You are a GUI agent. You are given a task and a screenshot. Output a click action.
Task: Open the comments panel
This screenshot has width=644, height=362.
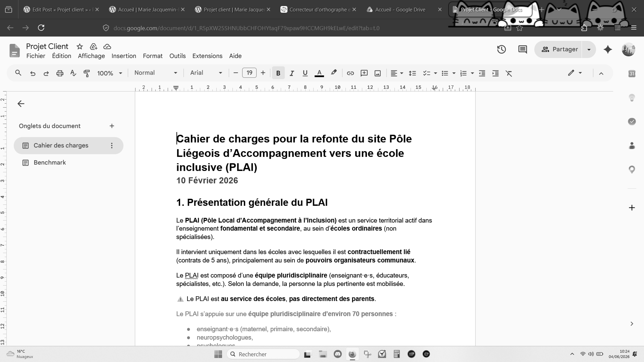coord(523,49)
